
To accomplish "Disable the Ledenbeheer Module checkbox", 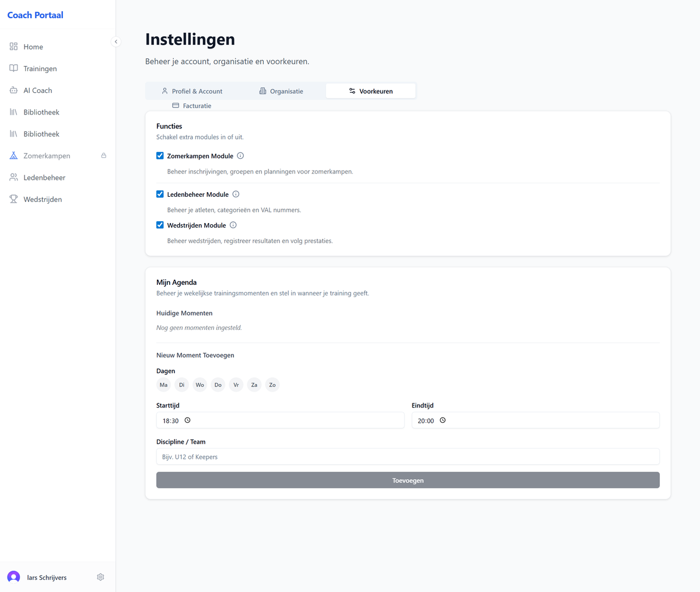I will pos(160,194).
